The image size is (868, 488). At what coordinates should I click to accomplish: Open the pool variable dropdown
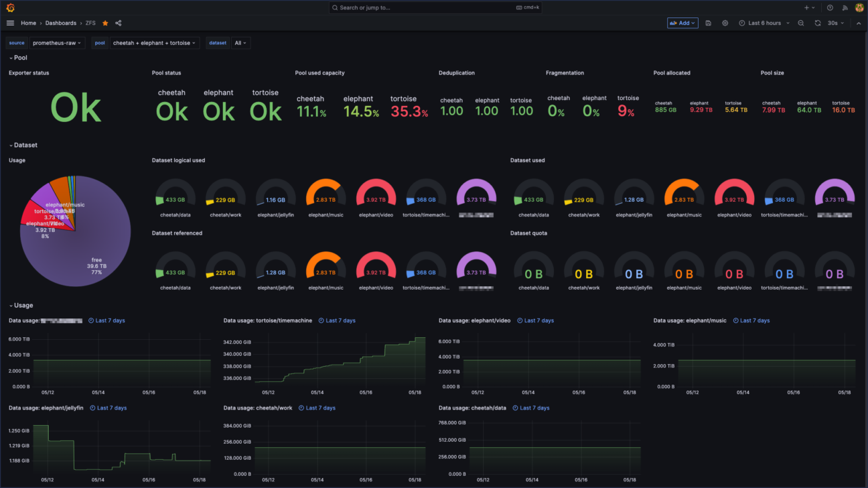click(x=154, y=43)
